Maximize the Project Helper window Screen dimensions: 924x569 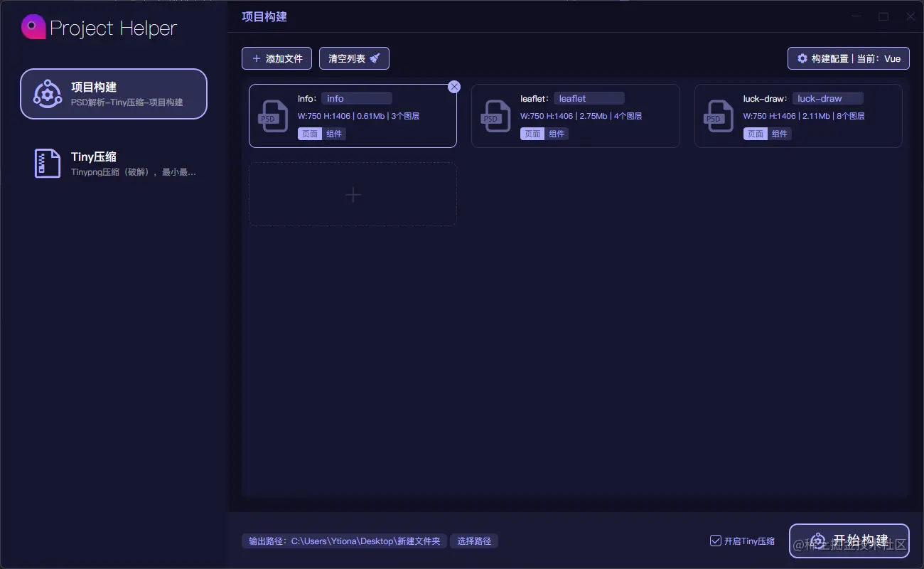point(883,16)
